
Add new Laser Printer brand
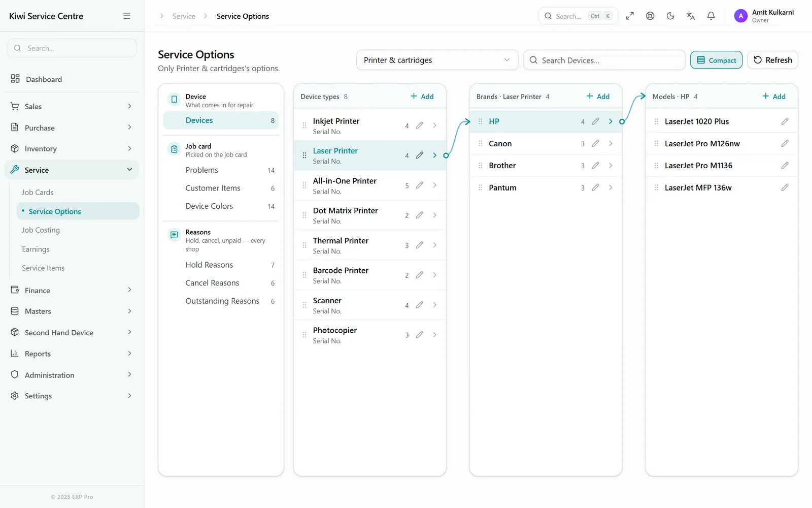pyautogui.click(x=598, y=97)
